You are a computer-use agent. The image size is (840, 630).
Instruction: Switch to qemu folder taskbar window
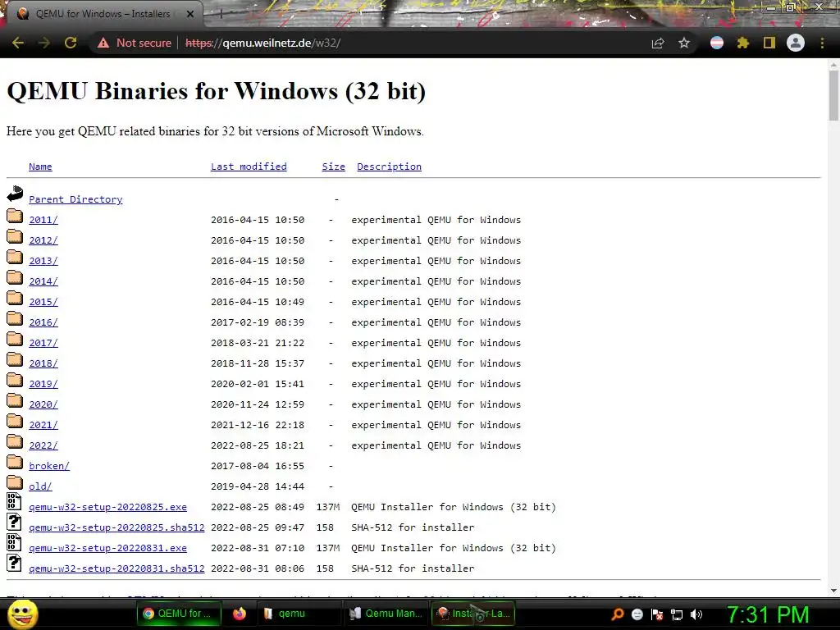click(x=299, y=614)
